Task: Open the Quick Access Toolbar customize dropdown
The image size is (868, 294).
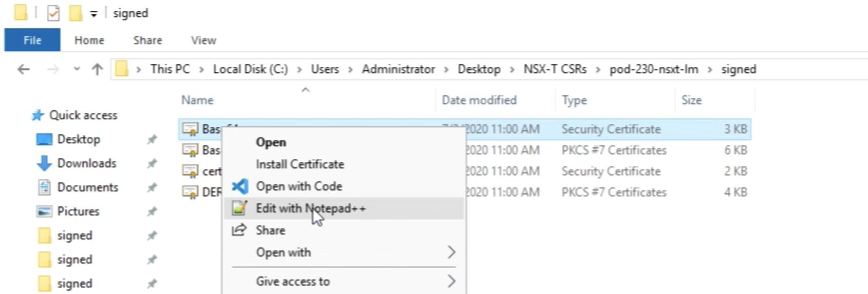Action: click(x=93, y=14)
